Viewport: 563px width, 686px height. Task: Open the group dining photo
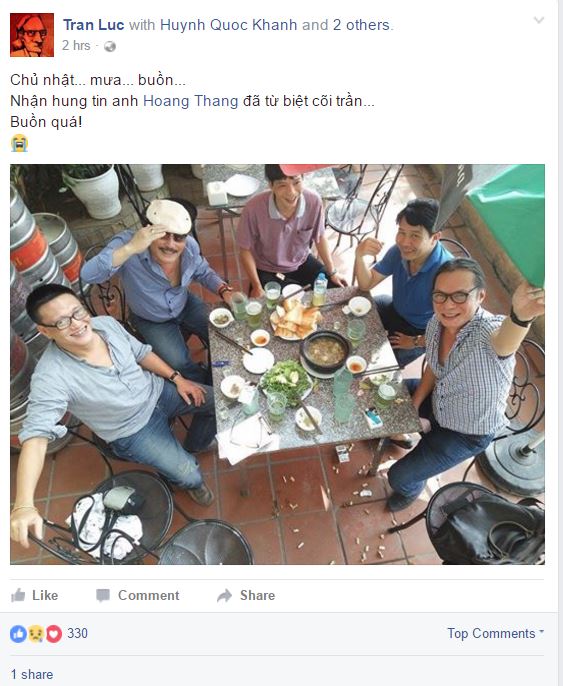coord(277,364)
